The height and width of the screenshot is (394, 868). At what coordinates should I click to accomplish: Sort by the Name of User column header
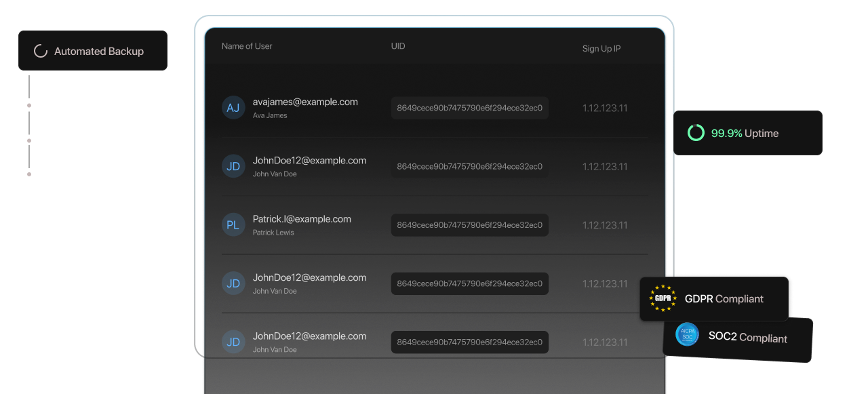point(247,46)
